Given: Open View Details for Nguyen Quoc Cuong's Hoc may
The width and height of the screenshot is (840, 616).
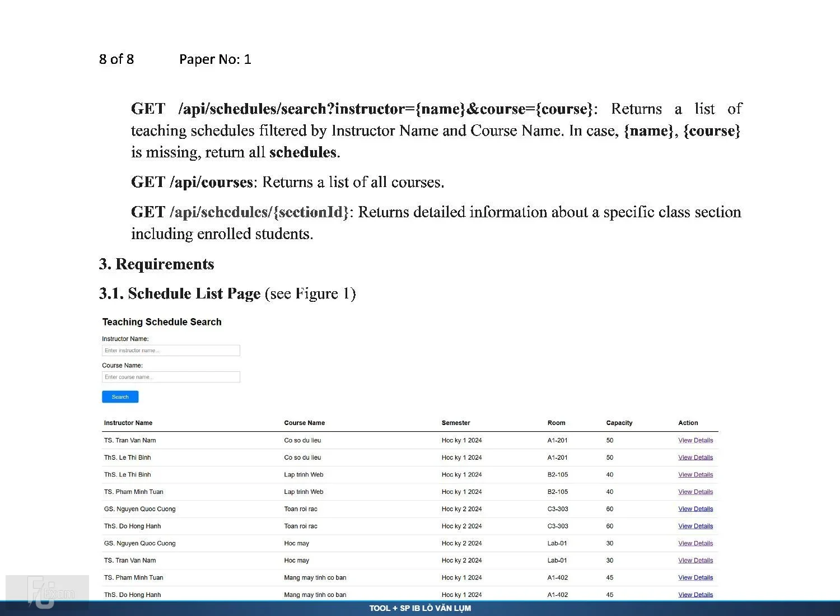Looking at the screenshot, I should [x=696, y=543].
